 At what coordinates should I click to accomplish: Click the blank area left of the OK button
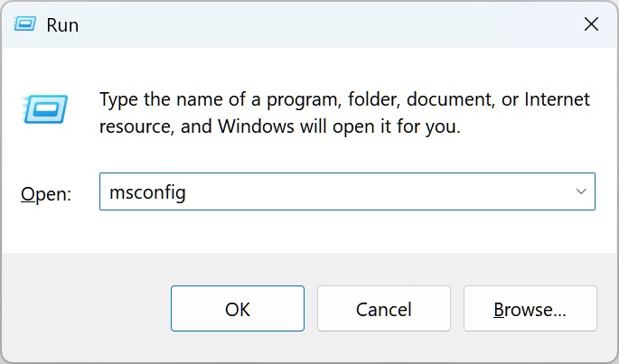click(x=87, y=308)
